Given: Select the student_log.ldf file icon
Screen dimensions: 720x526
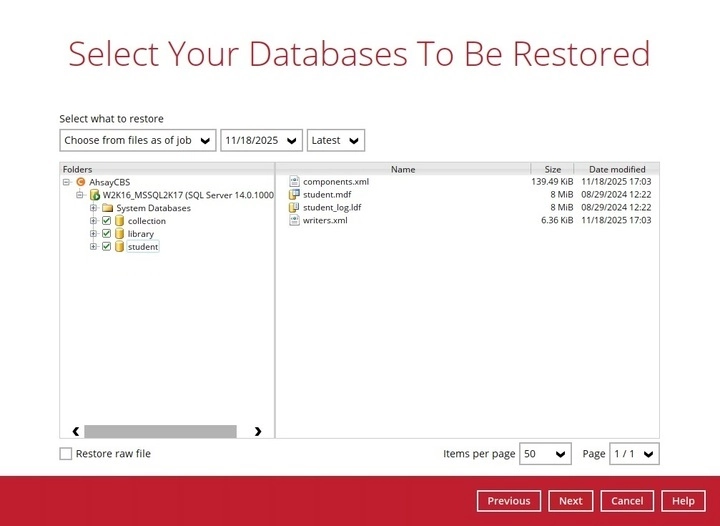Looking at the screenshot, I should (x=294, y=208).
